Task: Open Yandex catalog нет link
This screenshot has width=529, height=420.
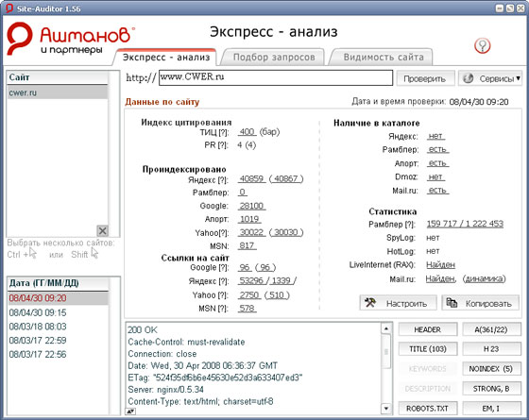Action: pyautogui.click(x=435, y=136)
